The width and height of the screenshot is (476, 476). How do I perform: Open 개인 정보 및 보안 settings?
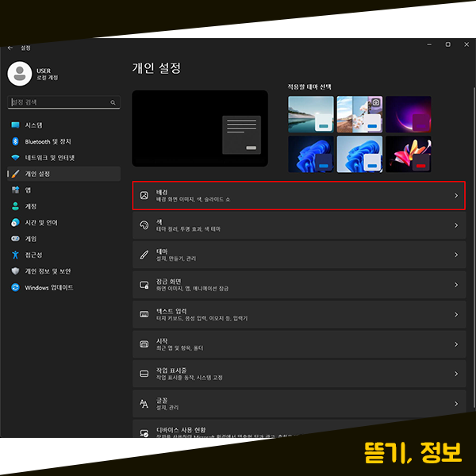click(63, 271)
